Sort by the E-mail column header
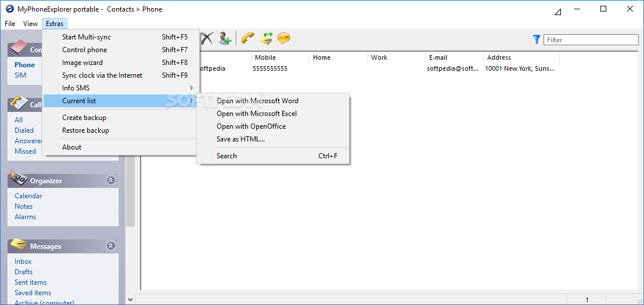 point(454,57)
